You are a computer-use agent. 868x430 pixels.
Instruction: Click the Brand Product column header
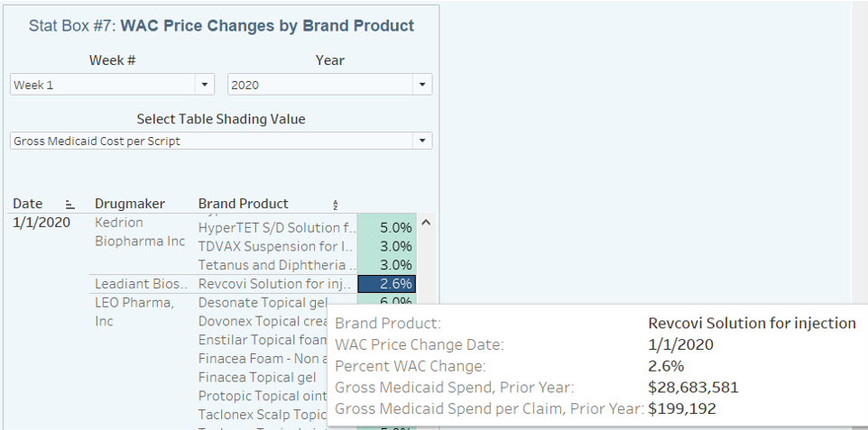pyautogui.click(x=243, y=204)
